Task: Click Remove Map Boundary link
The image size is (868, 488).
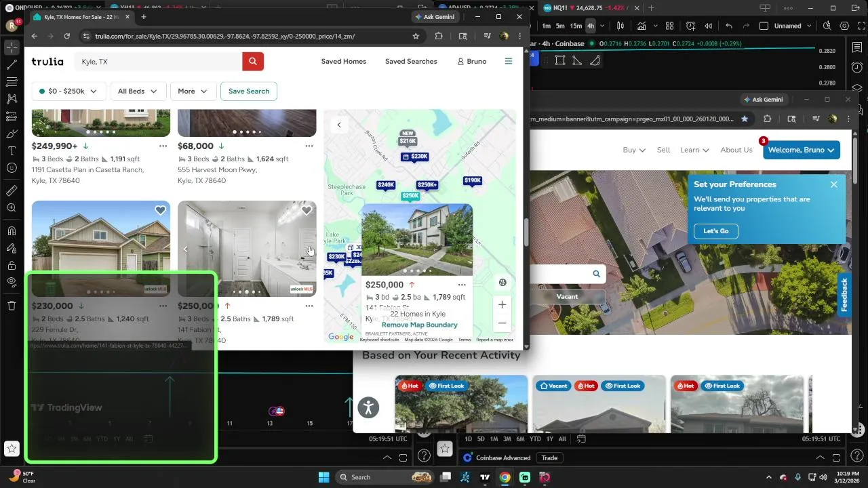Action: tap(419, 325)
